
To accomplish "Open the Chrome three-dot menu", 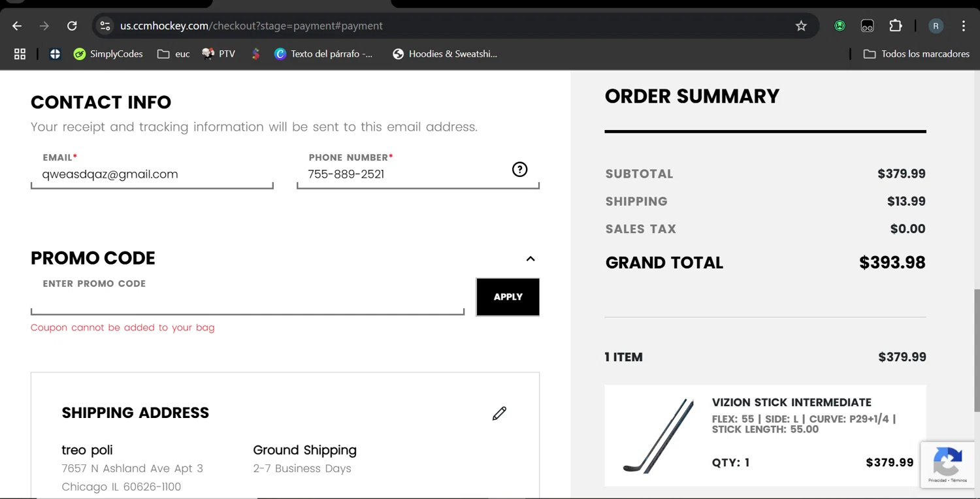I will 964,26.
